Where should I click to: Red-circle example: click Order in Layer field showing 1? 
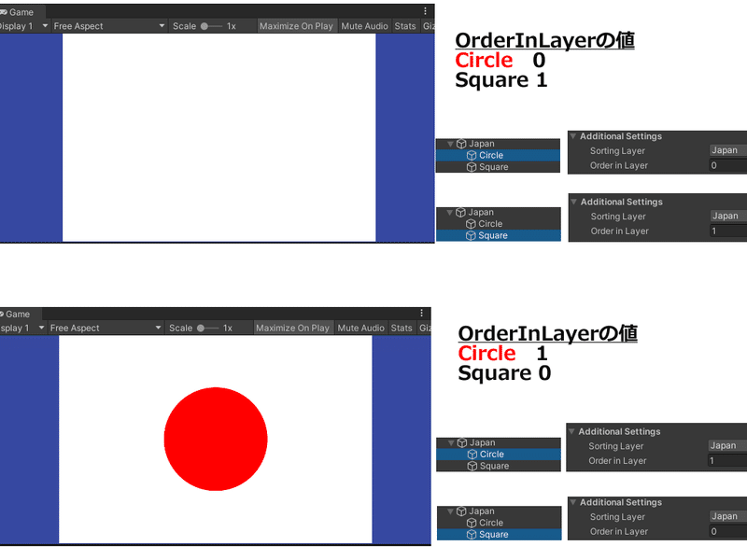tap(727, 460)
